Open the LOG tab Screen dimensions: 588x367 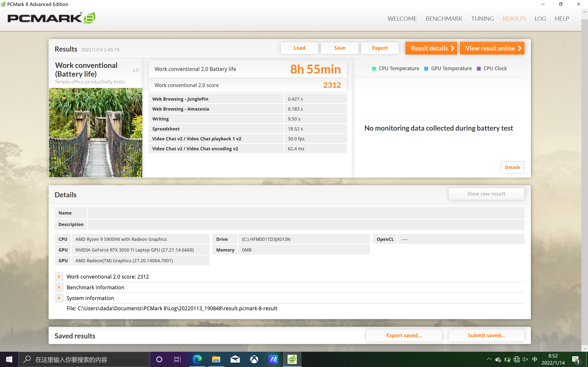[540, 19]
